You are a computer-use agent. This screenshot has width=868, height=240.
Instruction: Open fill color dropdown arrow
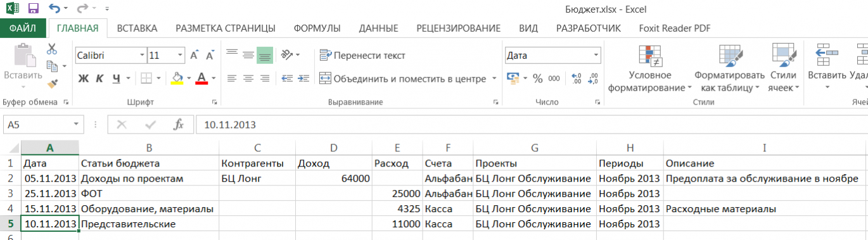189,79
